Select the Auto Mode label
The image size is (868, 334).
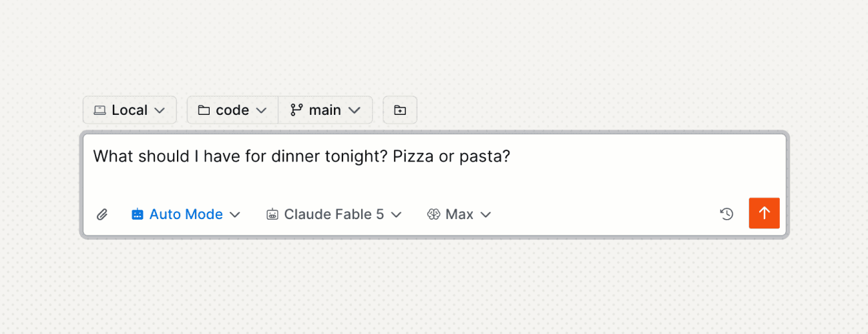pos(186,214)
